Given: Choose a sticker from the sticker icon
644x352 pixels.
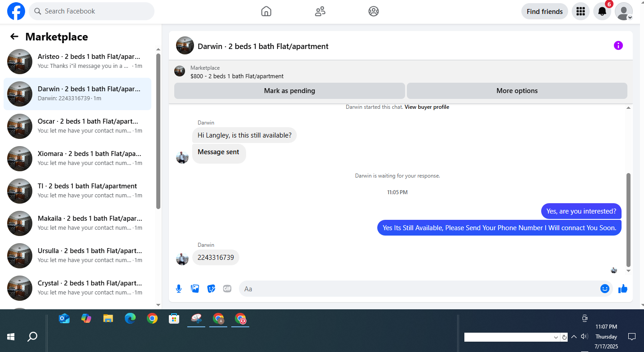Looking at the screenshot, I should (211, 289).
